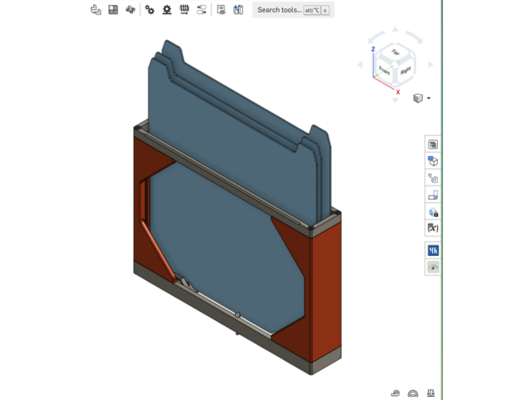Toggle the MK custom panel button
The image size is (532, 400).
point(434,250)
